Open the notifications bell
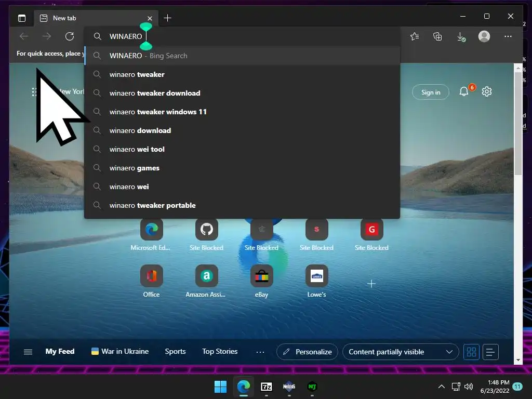Image resolution: width=532 pixels, height=399 pixels. coord(464,91)
